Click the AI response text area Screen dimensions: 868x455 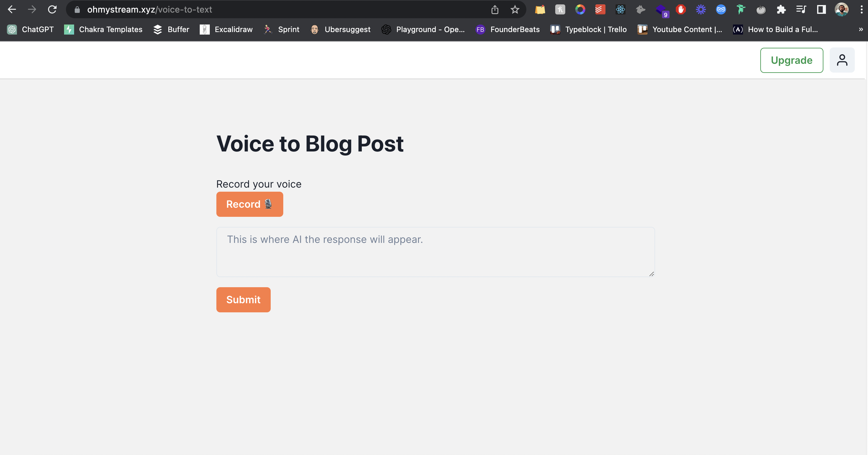[x=435, y=252]
